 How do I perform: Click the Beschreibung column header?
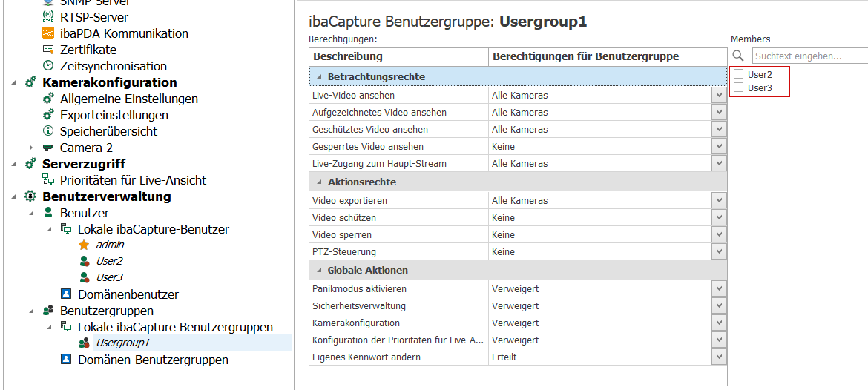click(398, 57)
